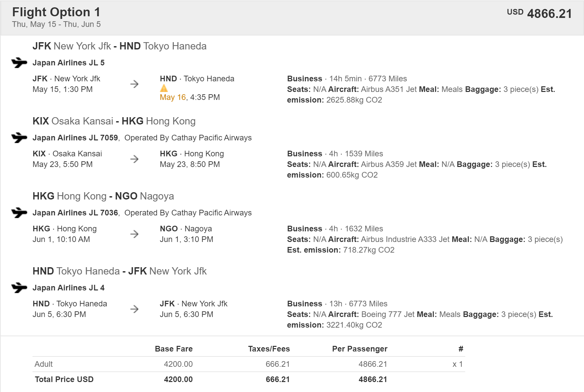Click the arrow between HKG and NGO
Viewport: 584px width, 392px height.
(134, 234)
